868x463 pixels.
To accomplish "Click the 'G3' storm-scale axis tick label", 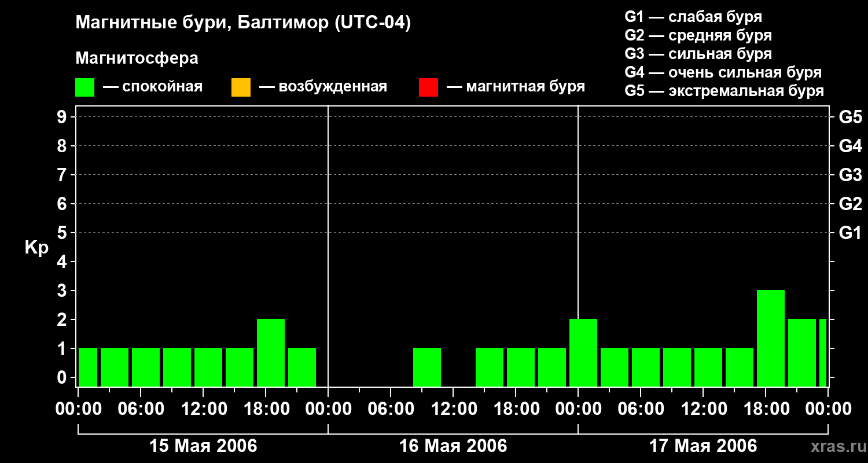I will [x=851, y=175].
